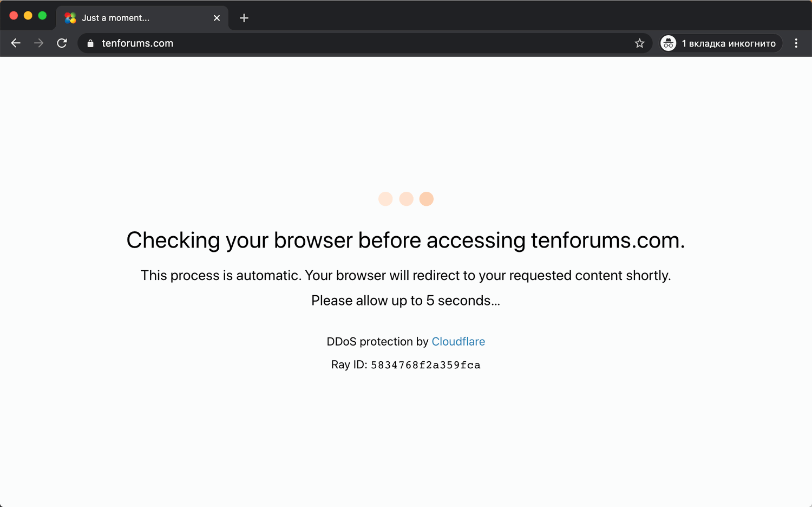Open a new tab with the plus icon

(244, 18)
